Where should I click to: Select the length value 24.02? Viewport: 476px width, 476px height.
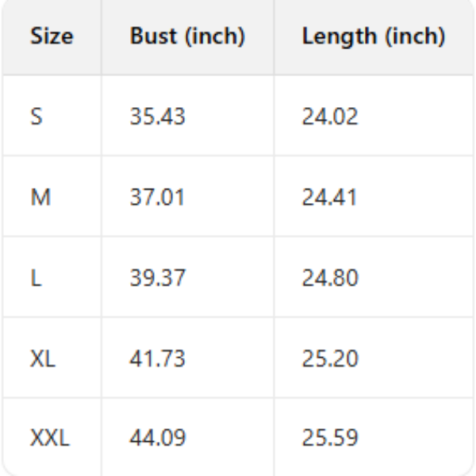(329, 117)
